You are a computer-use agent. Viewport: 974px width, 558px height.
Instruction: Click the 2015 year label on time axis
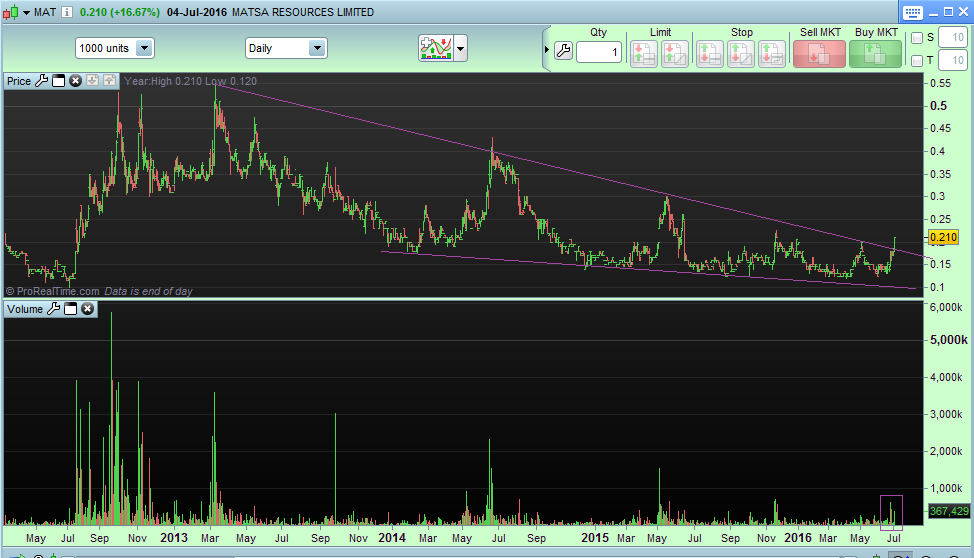pos(595,537)
